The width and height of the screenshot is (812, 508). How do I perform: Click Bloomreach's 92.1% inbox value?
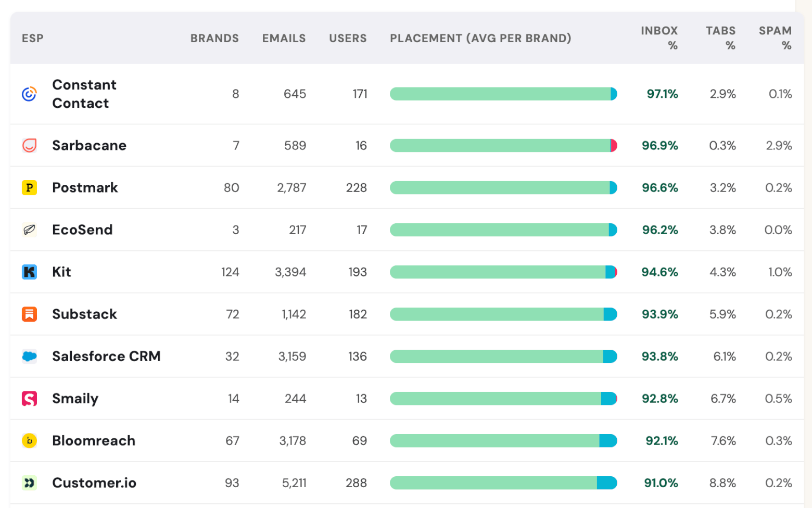point(662,440)
